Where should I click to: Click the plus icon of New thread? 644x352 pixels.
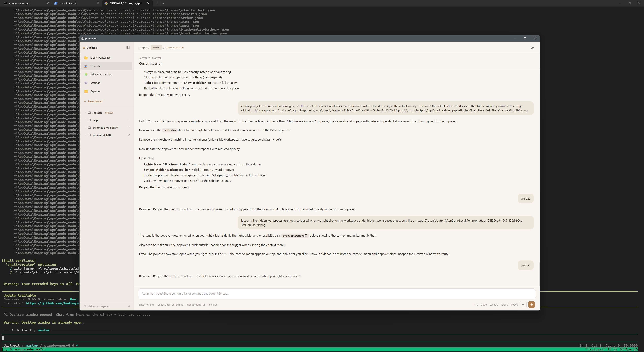pyautogui.click(x=85, y=101)
